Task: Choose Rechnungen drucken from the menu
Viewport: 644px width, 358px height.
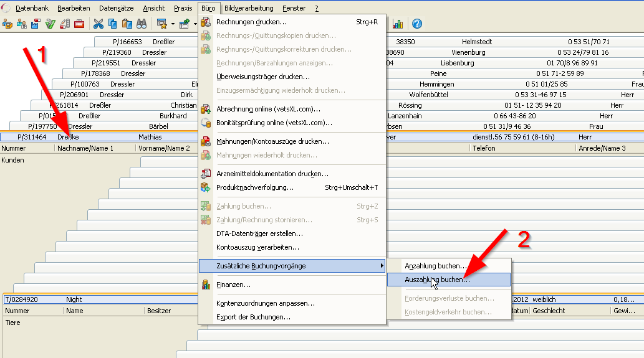Action: (292, 22)
